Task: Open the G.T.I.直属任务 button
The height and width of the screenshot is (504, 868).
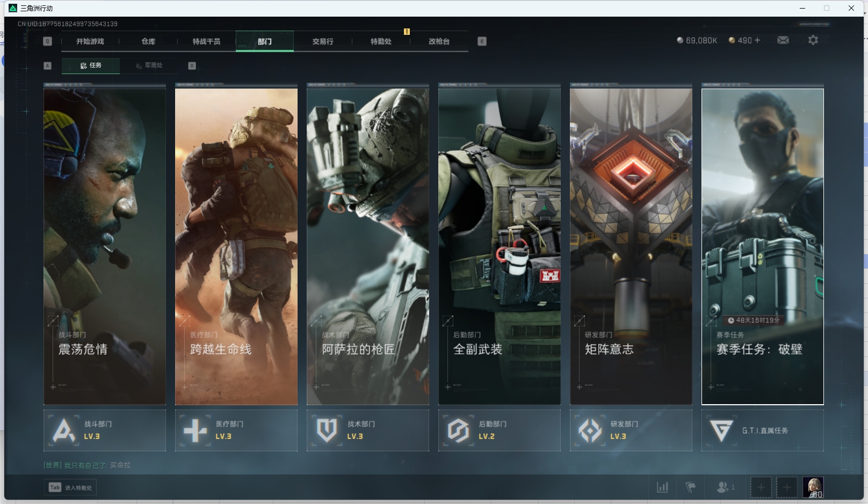Action: tap(763, 430)
